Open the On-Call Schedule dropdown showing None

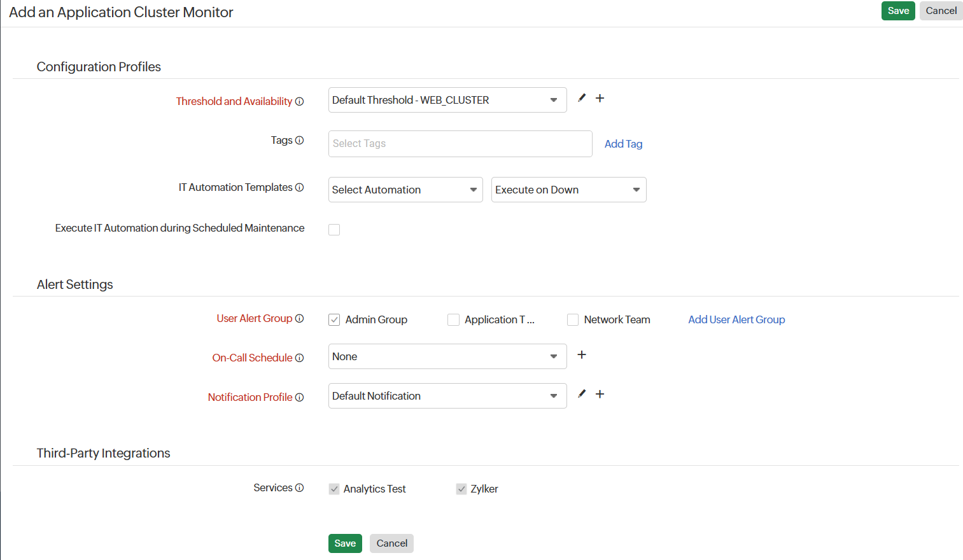click(x=447, y=356)
